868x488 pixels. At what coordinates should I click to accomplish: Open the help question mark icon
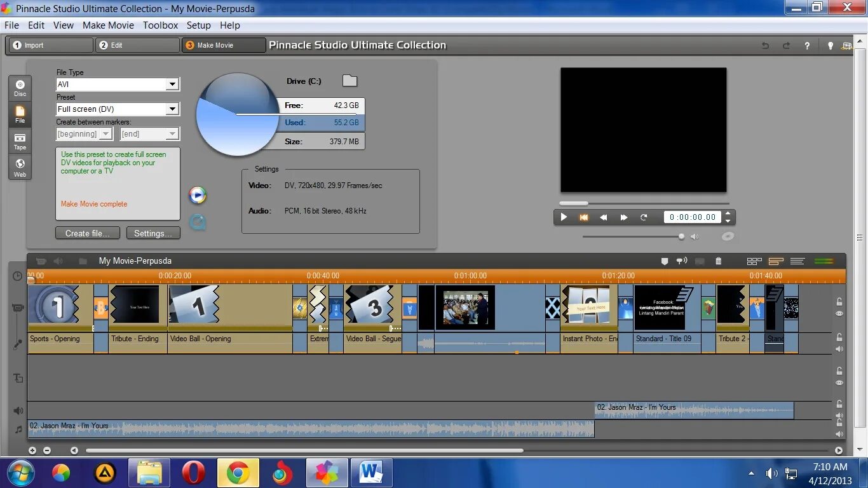coord(807,46)
